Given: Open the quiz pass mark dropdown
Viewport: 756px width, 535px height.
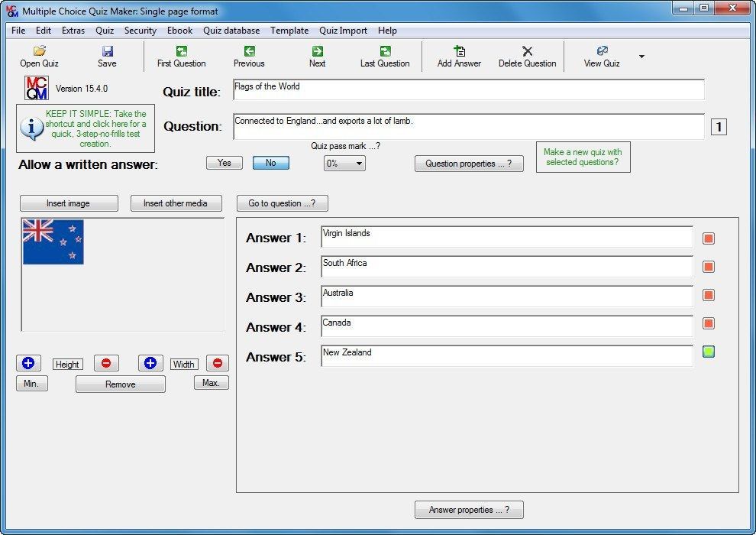Looking at the screenshot, I should (344, 163).
